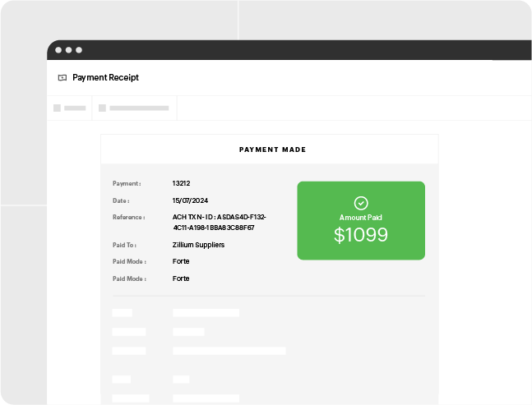Click the $1099 amount figure
This screenshot has height=405, width=532.
[360, 235]
